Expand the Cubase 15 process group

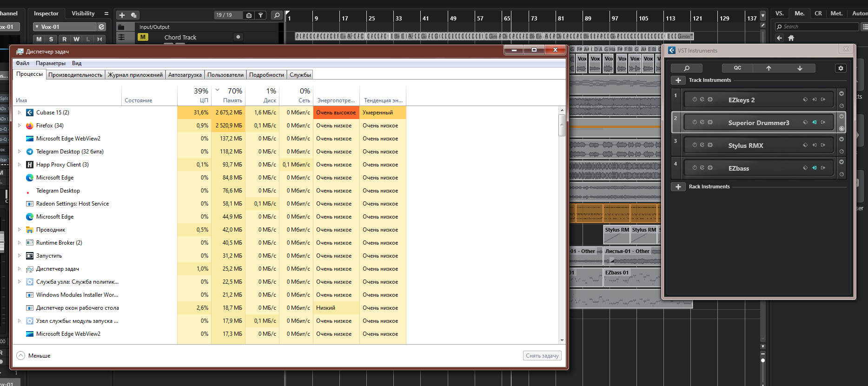click(x=19, y=113)
